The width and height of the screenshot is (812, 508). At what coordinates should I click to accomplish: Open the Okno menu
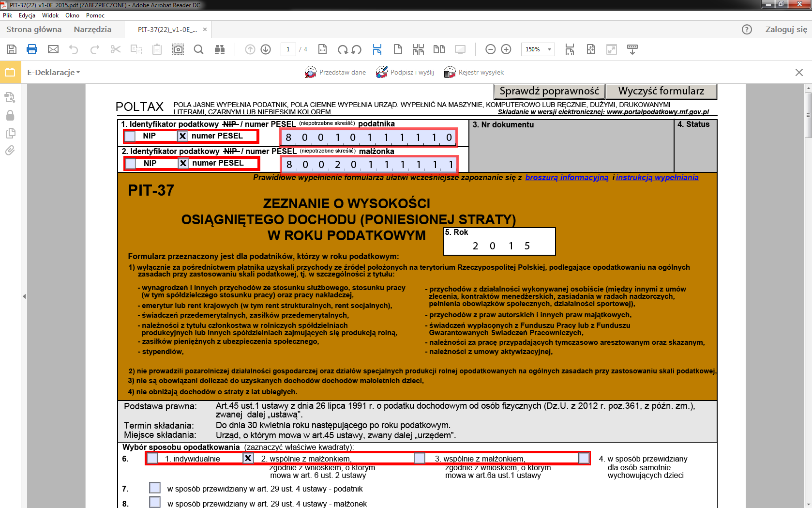click(72, 15)
